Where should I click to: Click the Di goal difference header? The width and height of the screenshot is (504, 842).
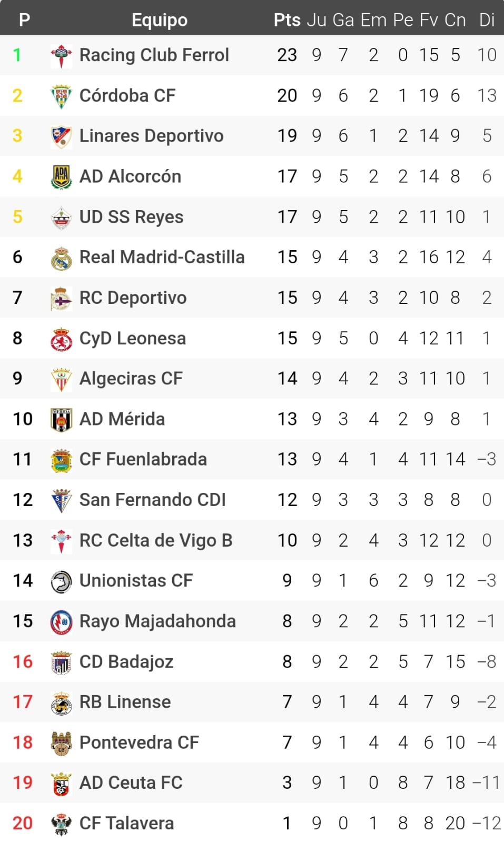(x=487, y=20)
